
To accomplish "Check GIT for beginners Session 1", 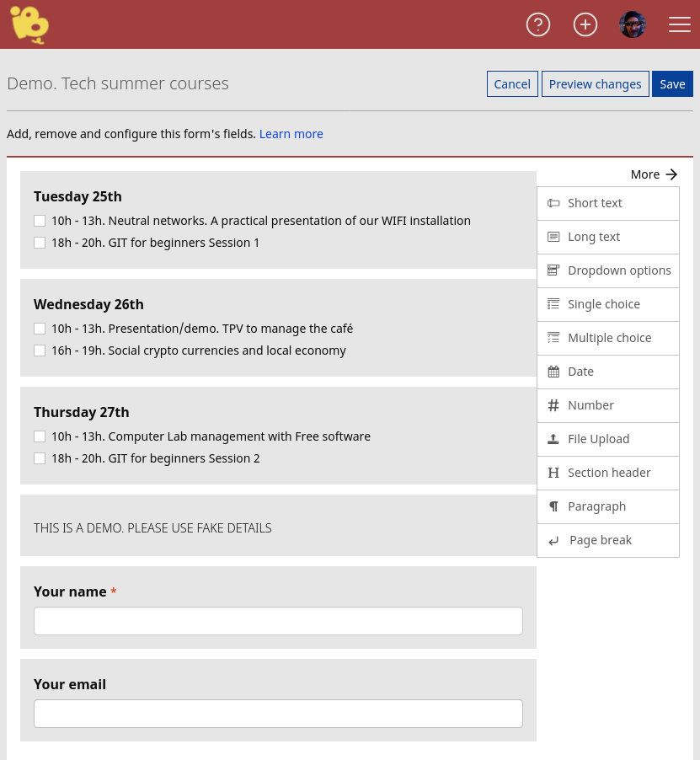I will pyautogui.click(x=40, y=243).
